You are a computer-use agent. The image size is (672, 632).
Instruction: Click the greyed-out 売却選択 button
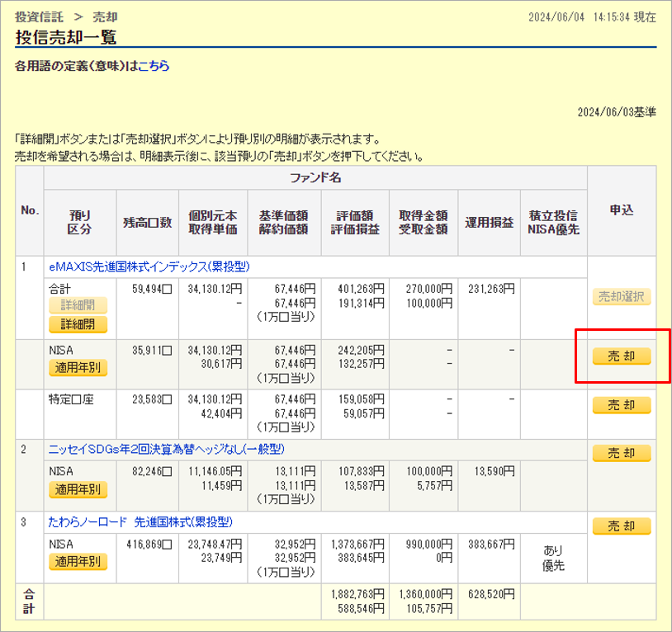(621, 297)
